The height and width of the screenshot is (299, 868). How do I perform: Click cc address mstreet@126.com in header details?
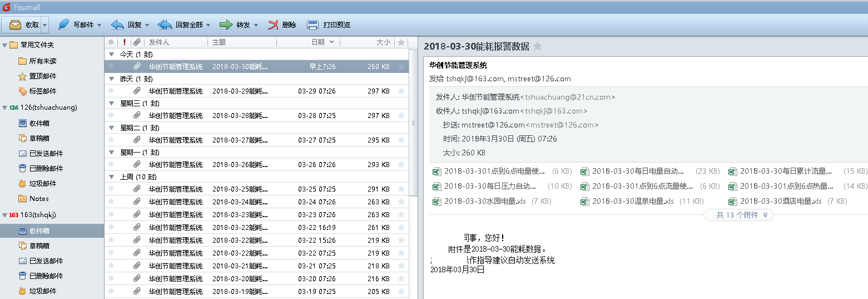pos(562,125)
